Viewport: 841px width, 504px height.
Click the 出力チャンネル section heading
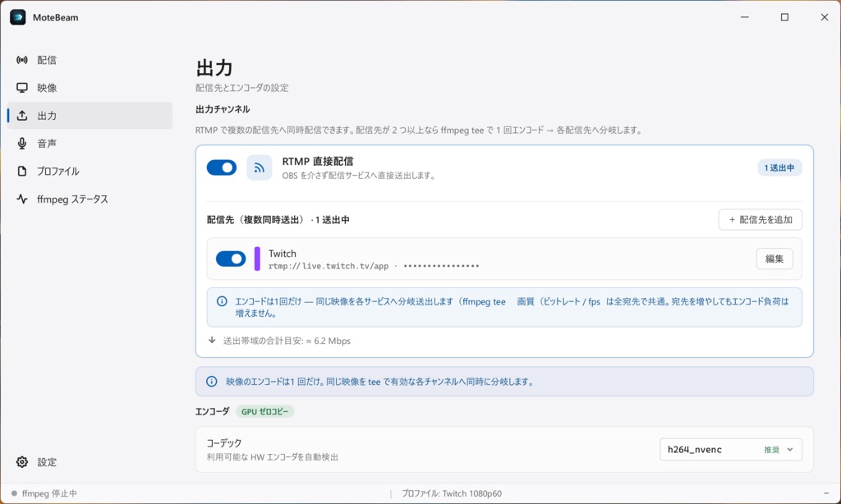click(223, 109)
